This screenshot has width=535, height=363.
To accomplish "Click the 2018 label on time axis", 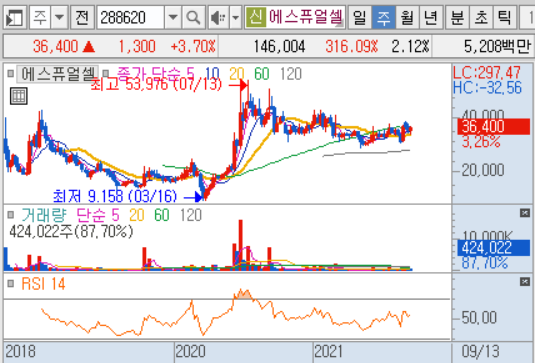I will 20,351.
